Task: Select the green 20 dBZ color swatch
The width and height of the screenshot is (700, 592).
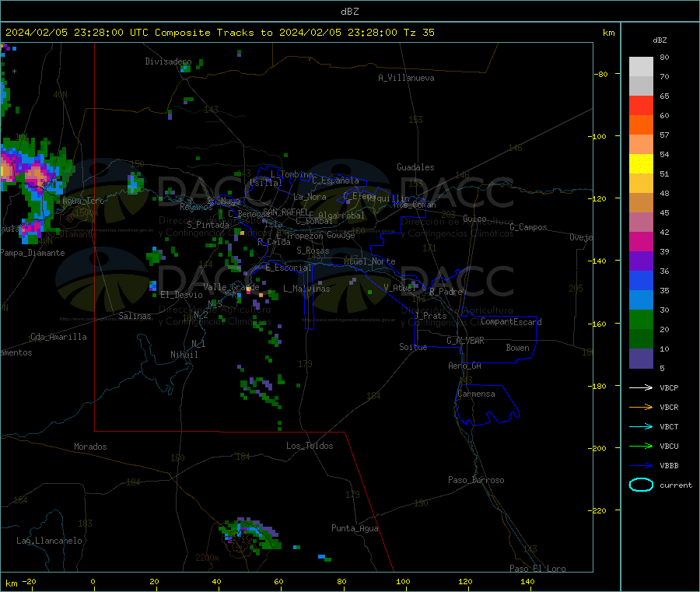Action: [641, 319]
